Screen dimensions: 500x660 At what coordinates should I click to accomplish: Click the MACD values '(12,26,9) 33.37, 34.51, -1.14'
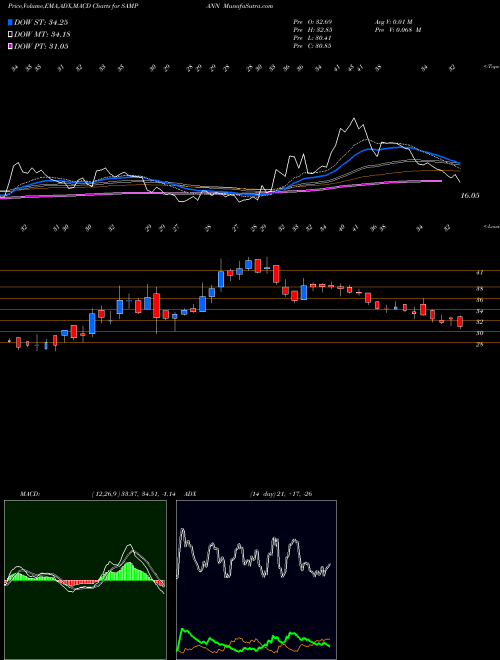(x=136, y=494)
